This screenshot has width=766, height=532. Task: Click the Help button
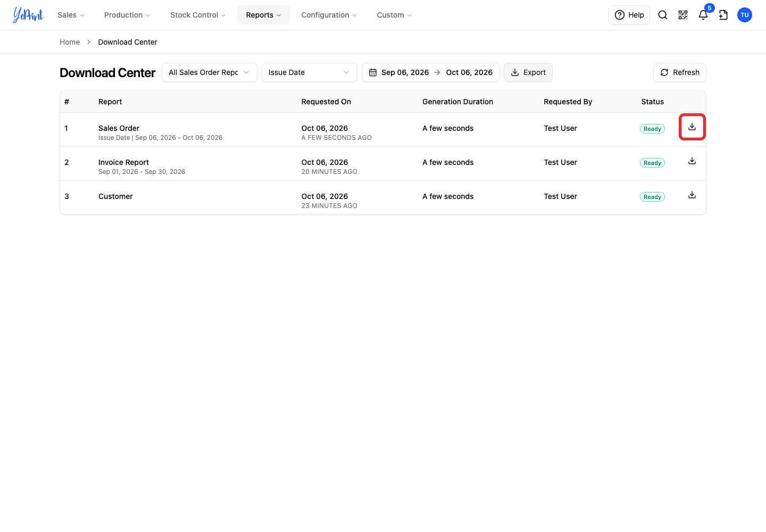629,15
